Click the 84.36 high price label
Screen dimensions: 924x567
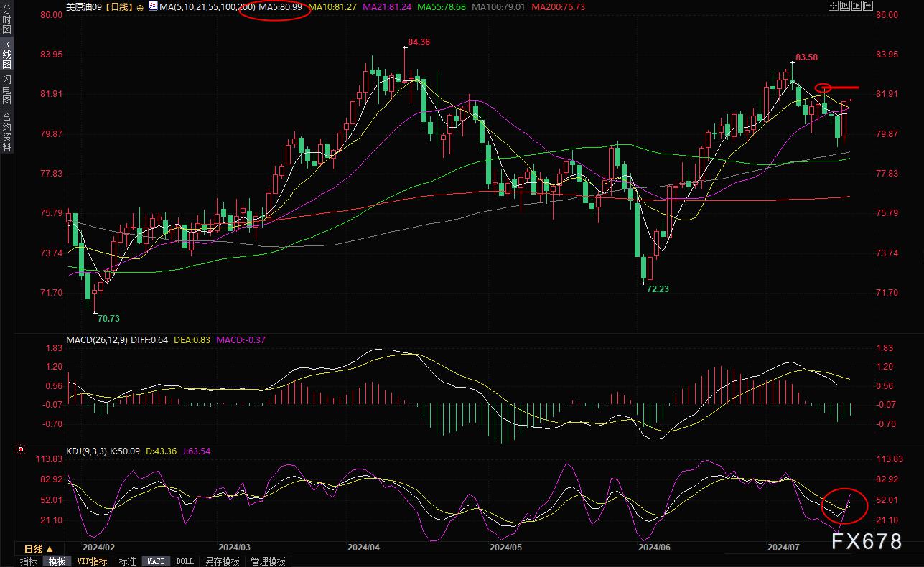(419, 42)
